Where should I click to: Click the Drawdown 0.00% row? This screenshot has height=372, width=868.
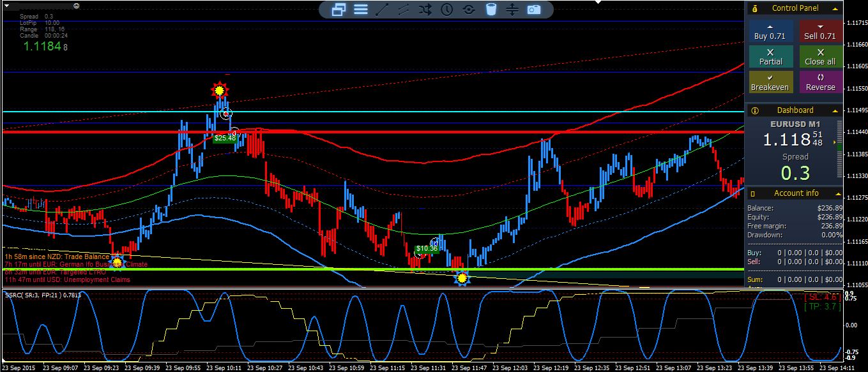(795, 235)
